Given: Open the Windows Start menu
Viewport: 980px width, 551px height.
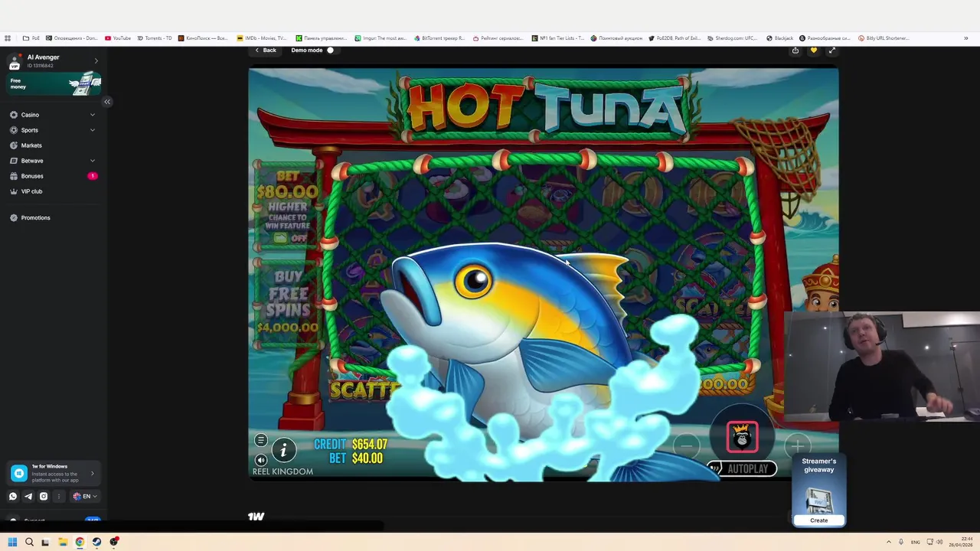Looking at the screenshot, I should [x=12, y=542].
